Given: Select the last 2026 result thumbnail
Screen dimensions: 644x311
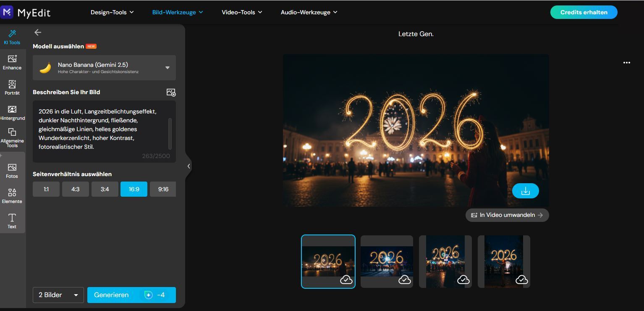Looking at the screenshot, I should coord(503,261).
